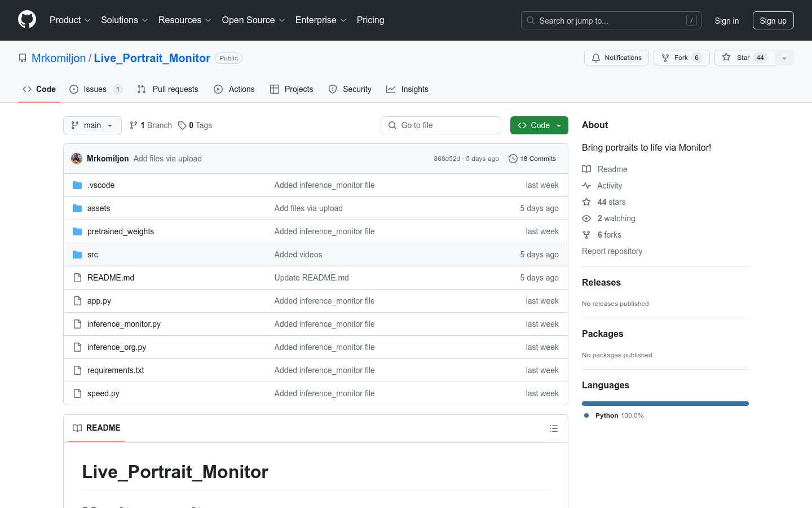Open the Mrkomiljon owner link
The height and width of the screenshot is (508, 812).
pyautogui.click(x=59, y=58)
